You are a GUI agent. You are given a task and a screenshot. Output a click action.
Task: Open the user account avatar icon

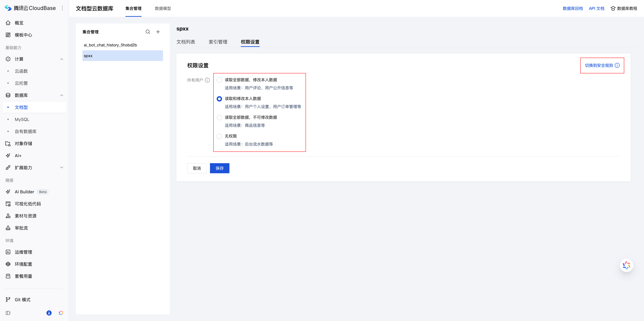(49, 313)
